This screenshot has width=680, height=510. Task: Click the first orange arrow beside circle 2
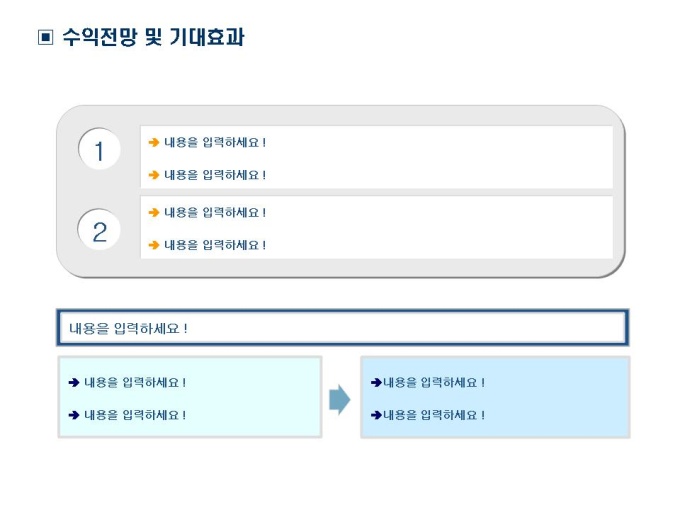[x=154, y=212]
